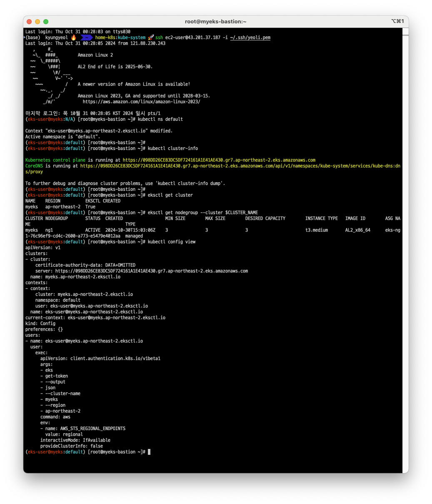Click the 'command: aws' line
This screenshot has height=504, width=432.
tap(55, 417)
